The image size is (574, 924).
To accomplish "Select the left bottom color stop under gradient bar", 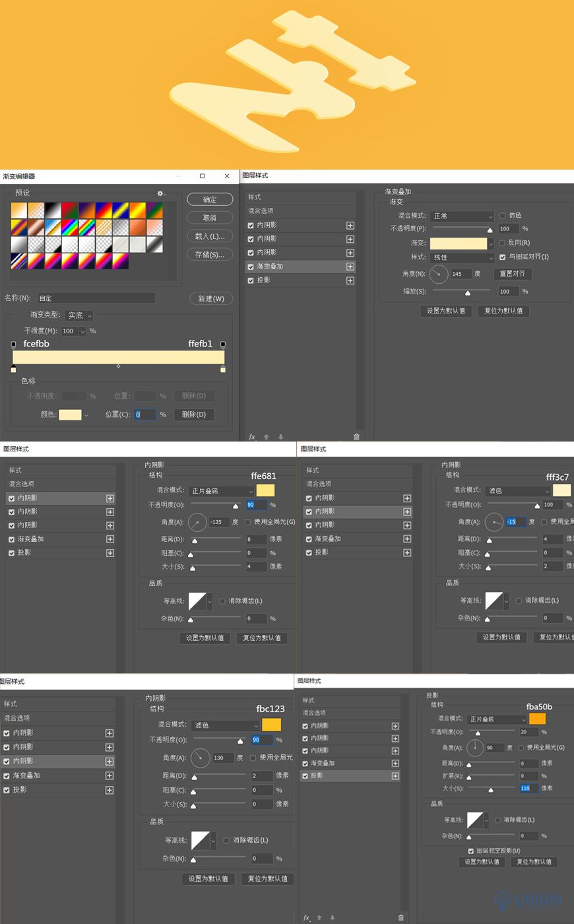I will (14, 369).
